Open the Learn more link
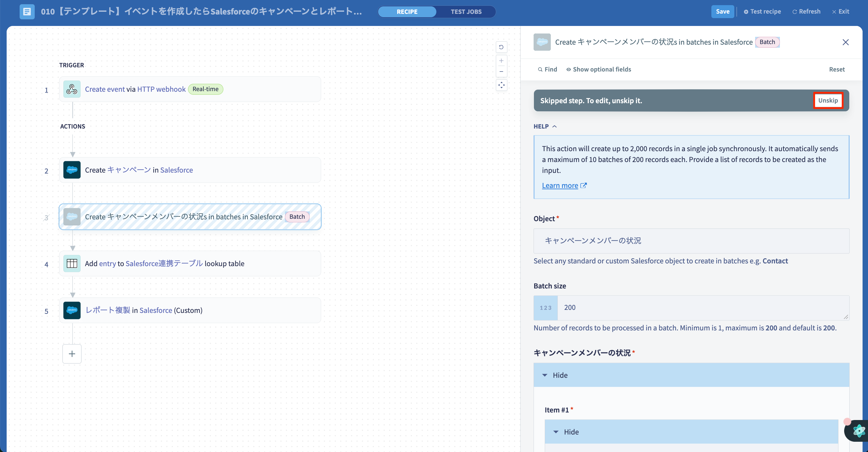868x452 pixels. click(x=560, y=186)
